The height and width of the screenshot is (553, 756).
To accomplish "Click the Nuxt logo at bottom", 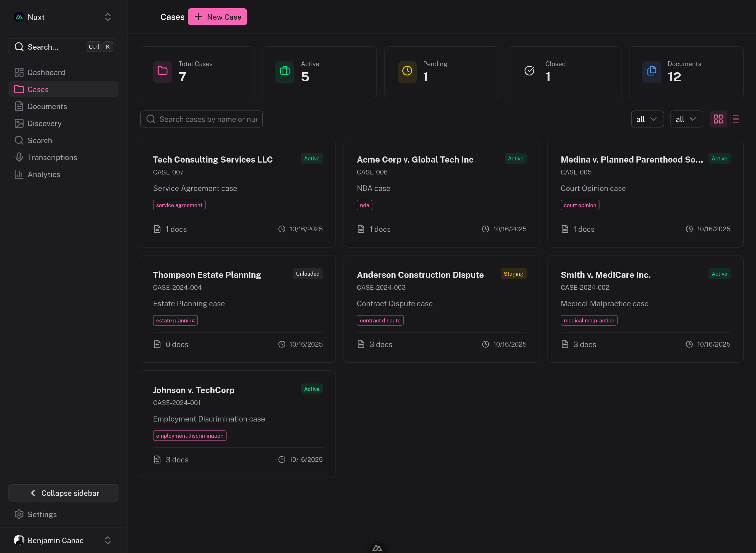I will click(x=377, y=548).
